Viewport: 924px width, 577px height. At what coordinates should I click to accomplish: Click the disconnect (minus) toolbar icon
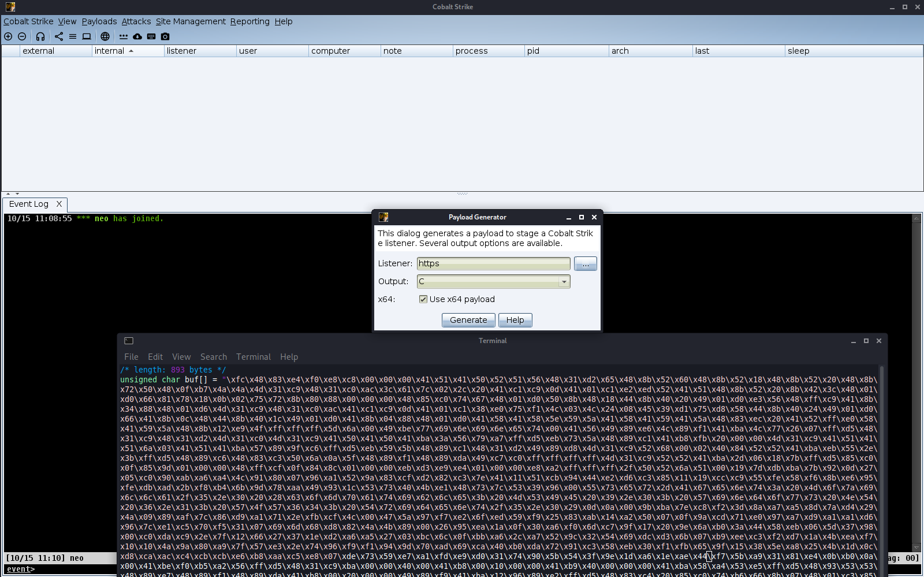click(x=22, y=36)
